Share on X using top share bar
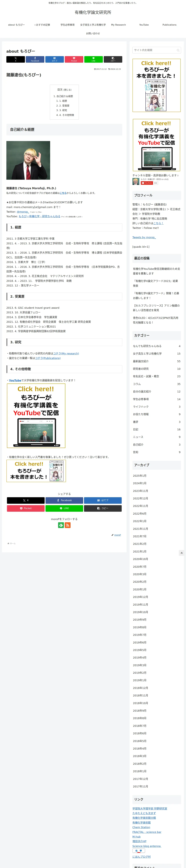Screen dimensions: 186x868 click(15, 59)
